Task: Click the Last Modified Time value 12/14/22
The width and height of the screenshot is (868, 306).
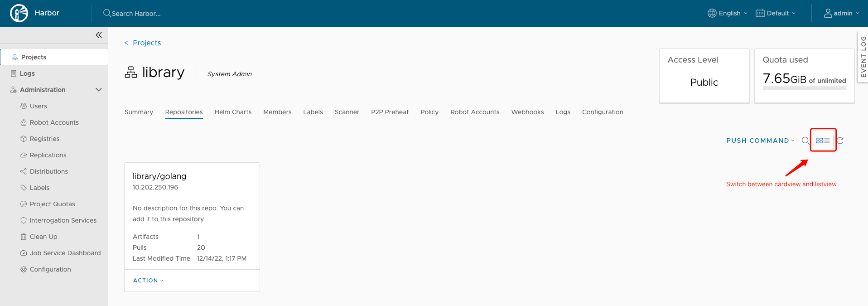Action: [222, 258]
